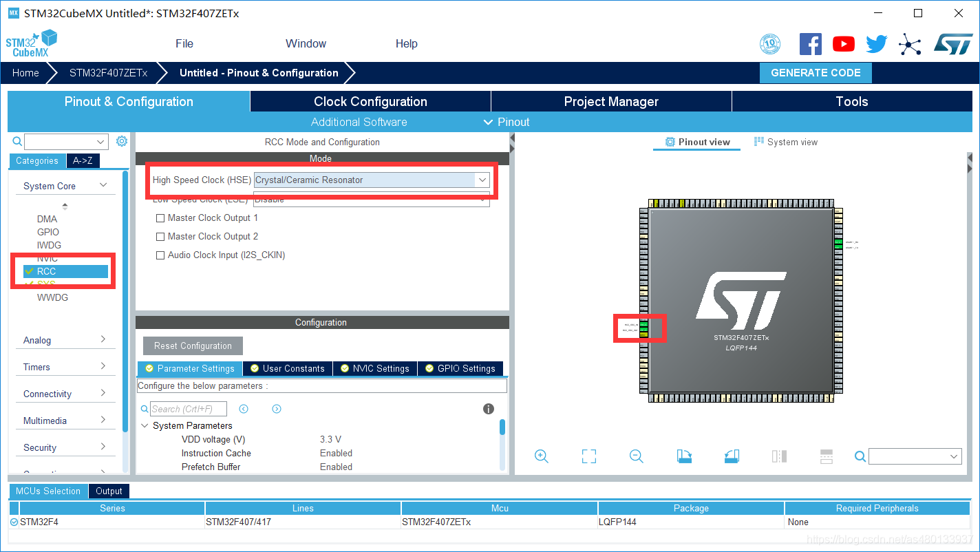The width and height of the screenshot is (980, 552).
Task: Open the File menu
Action: click(184, 43)
